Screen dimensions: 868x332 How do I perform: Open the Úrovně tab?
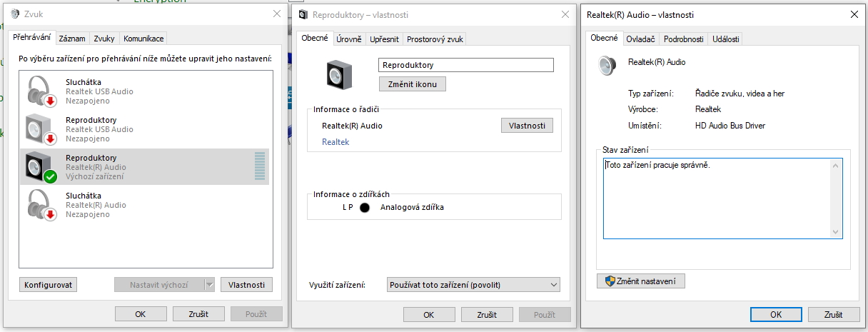point(349,39)
